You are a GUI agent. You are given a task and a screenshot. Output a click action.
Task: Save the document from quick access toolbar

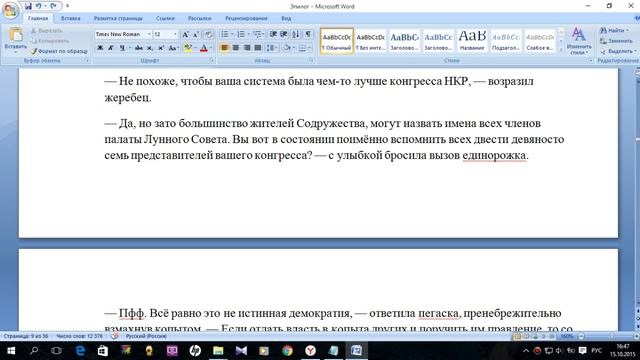[x=28, y=6]
